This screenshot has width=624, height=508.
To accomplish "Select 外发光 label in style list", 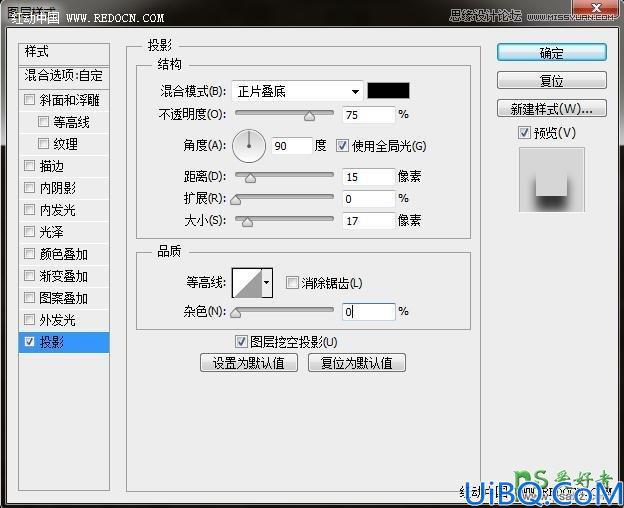I will point(58,320).
